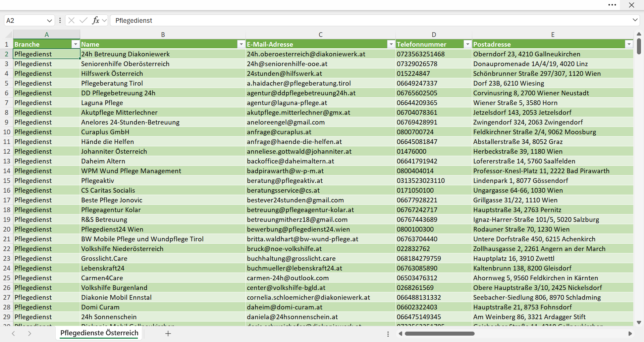Select cell 'Curaplus GmbH'
Viewport: 644px width, 342px height.
pyautogui.click(x=163, y=132)
